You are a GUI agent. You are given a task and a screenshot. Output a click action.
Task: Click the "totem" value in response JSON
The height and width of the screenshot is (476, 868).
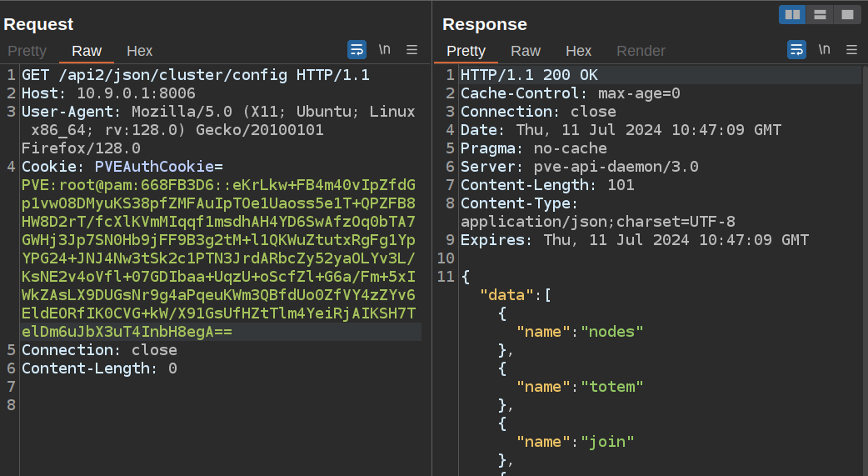pos(613,387)
